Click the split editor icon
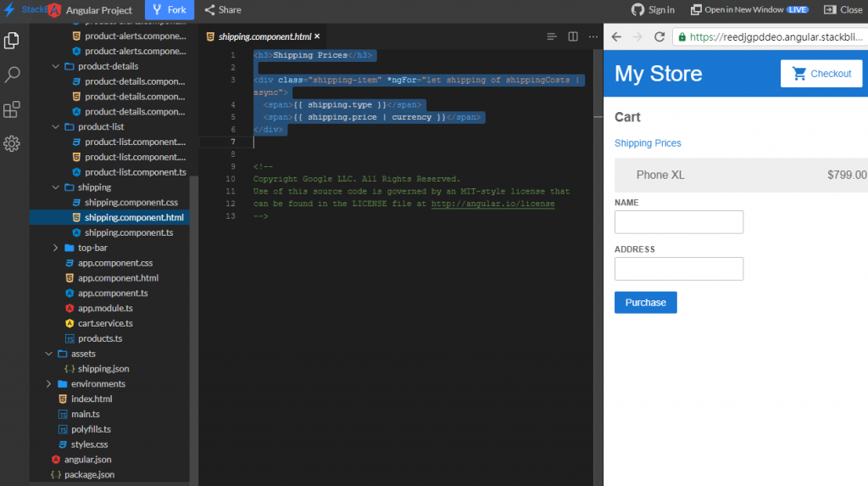This screenshot has width=868, height=486. pos(573,36)
